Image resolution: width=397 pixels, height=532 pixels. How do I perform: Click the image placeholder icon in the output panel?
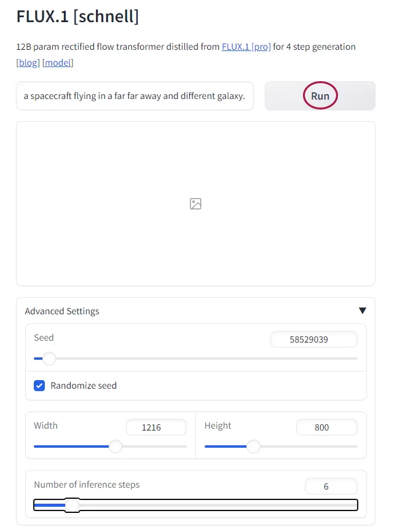pos(195,204)
